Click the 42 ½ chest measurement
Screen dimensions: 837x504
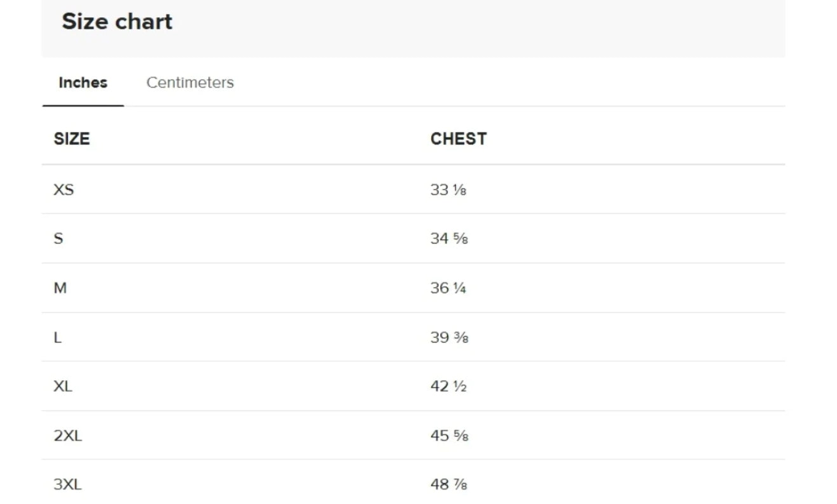pos(448,386)
